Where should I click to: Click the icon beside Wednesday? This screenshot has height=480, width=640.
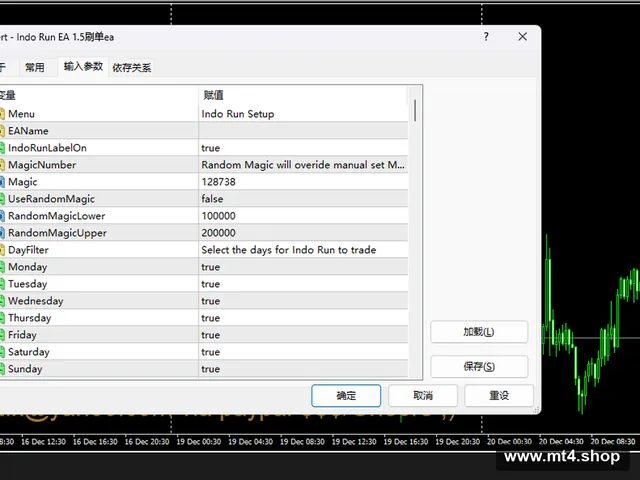[2, 301]
